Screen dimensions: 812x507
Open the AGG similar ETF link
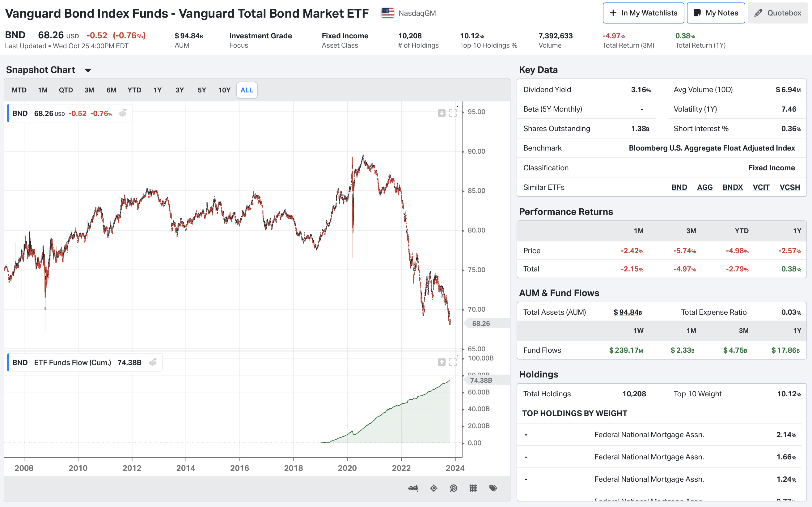click(x=705, y=187)
